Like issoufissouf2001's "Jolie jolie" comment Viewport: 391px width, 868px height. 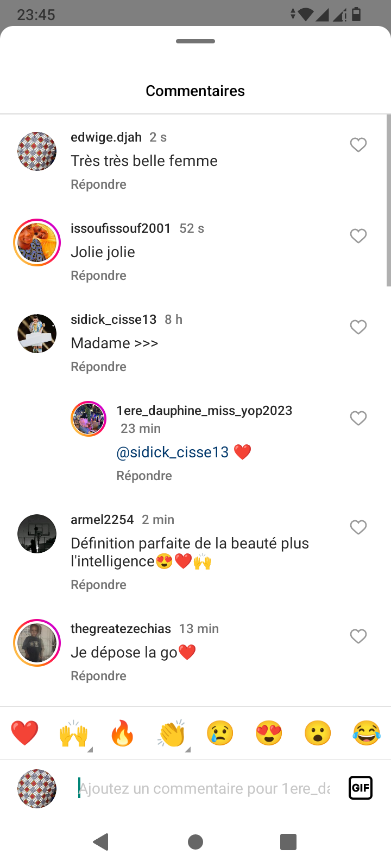pos(358,236)
